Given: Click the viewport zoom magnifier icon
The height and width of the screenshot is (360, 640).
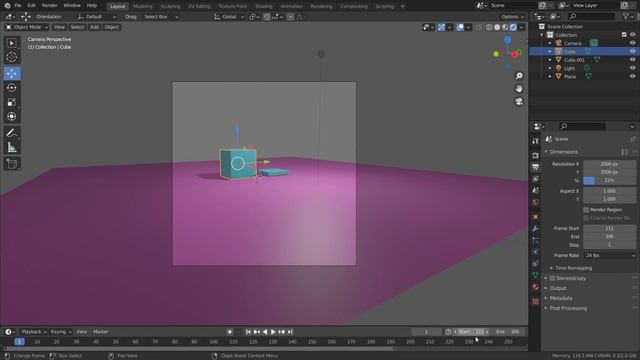Looking at the screenshot, I should point(519,76).
